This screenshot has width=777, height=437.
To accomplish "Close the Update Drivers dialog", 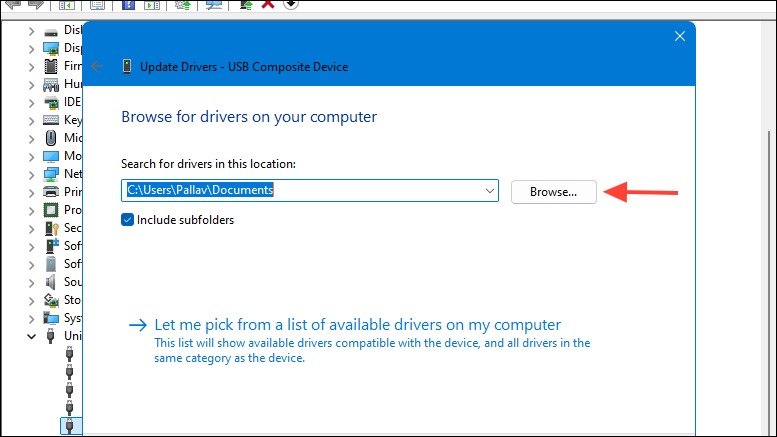I will point(679,36).
